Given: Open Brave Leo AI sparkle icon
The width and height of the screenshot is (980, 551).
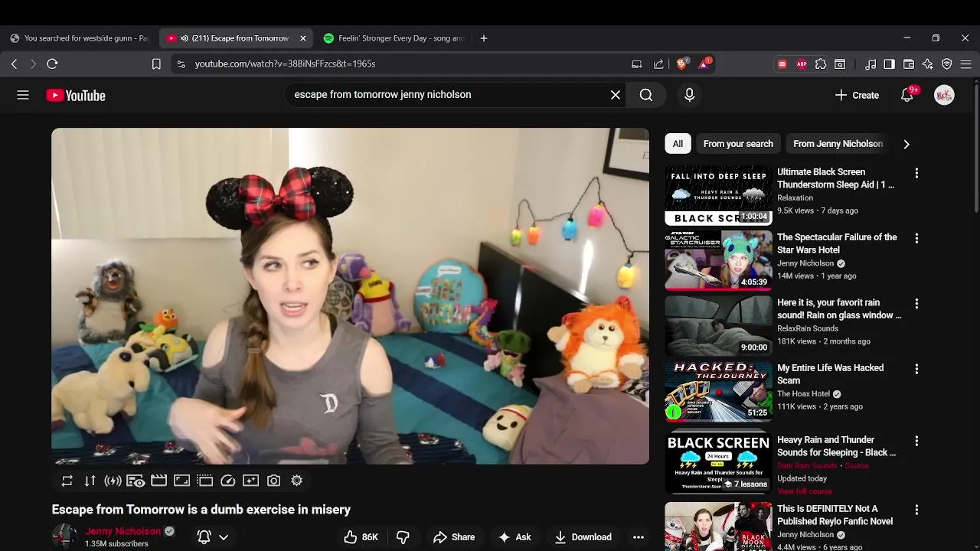Looking at the screenshot, I should [x=928, y=64].
